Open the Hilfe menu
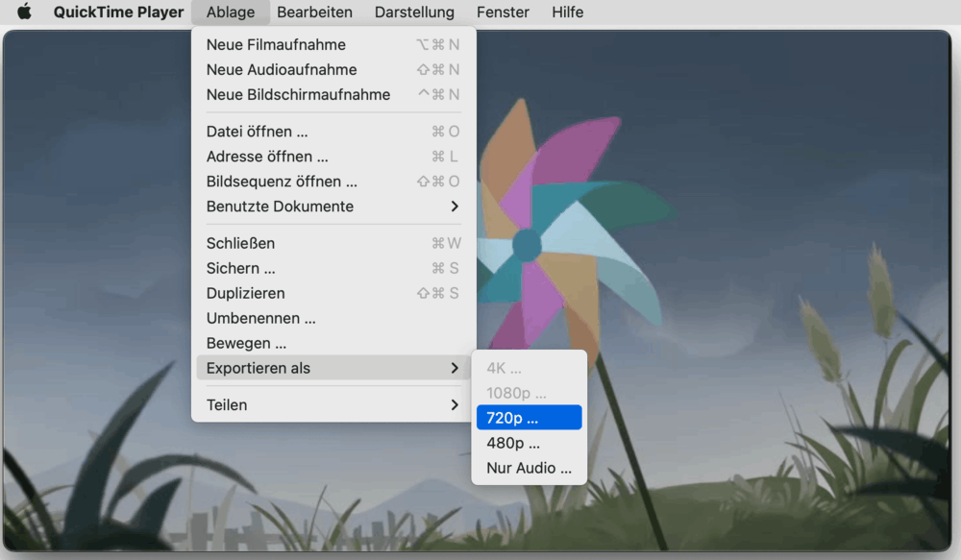Screen dimensions: 961x560 (x=567, y=12)
